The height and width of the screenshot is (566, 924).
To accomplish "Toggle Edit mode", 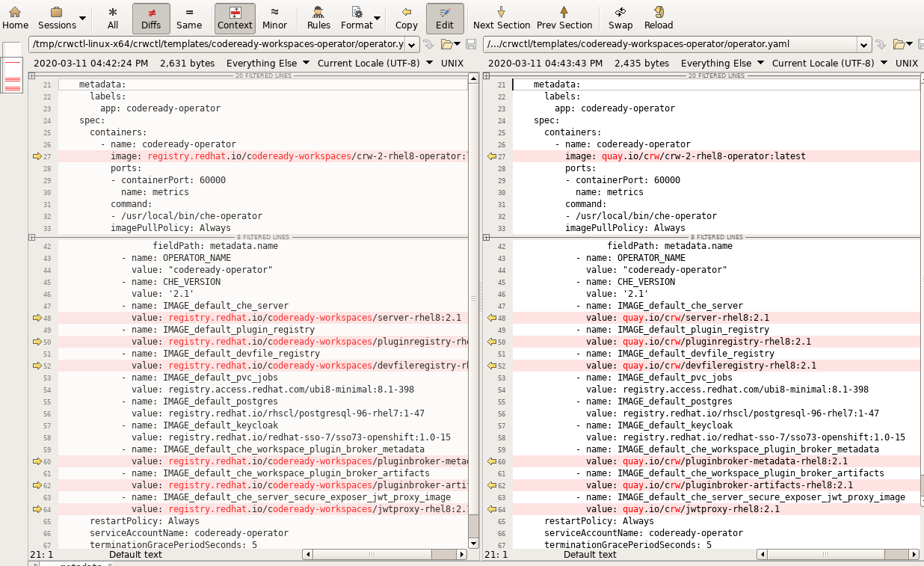I will click(x=445, y=18).
